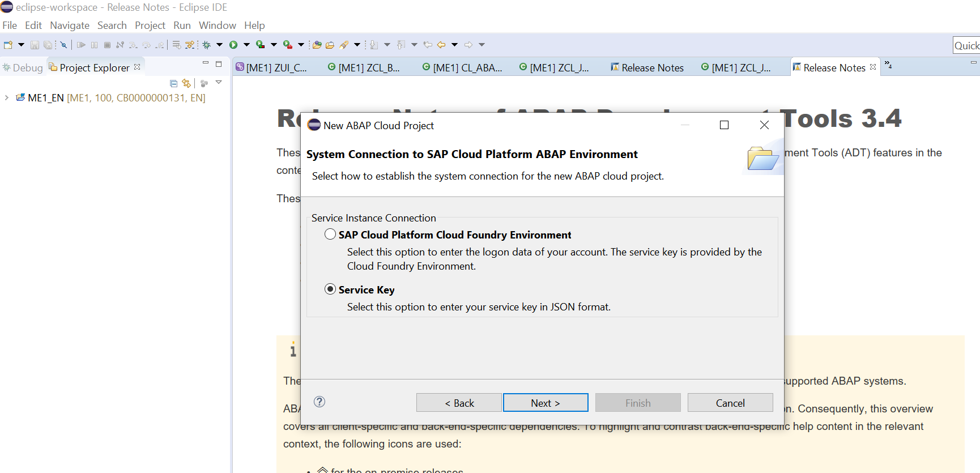This screenshot has width=980, height=473.
Task: Open Project Explorer View Menu dropdown
Action: [x=219, y=83]
